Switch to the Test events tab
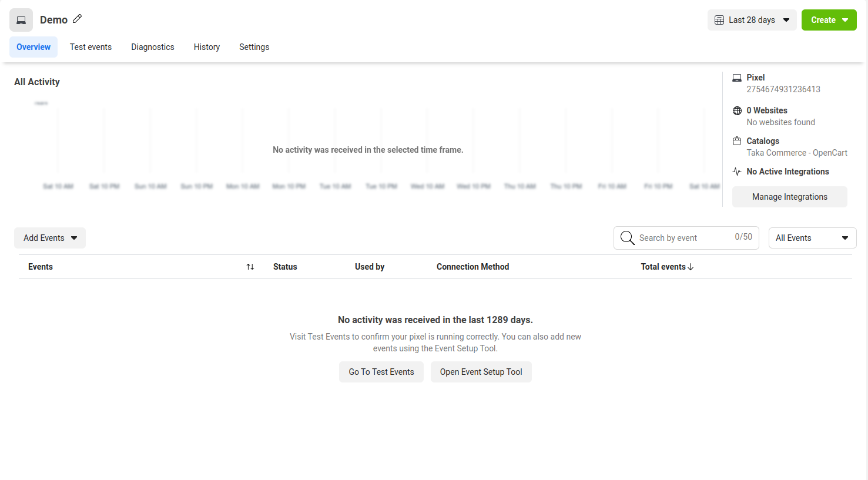Image resolution: width=868 pixels, height=480 pixels. [91, 47]
